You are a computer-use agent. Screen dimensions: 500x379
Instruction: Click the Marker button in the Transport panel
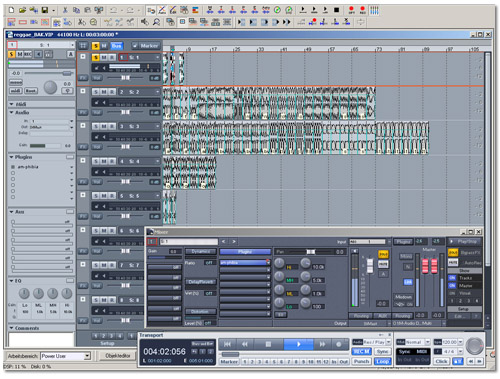tap(229, 361)
